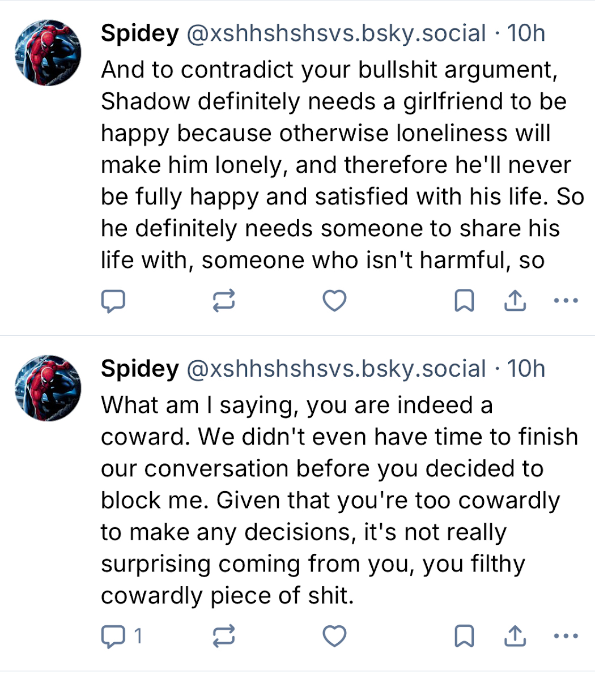Open the handle link on the second post
The height and width of the screenshot is (700, 595).
click(x=336, y=369)
